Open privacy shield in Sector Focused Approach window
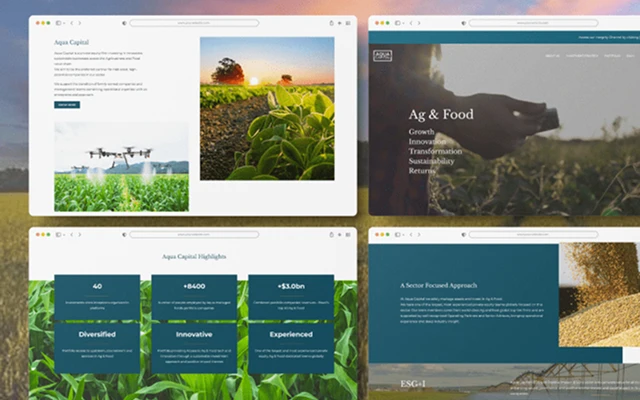Screen dimensions: 640x400 click(x=464, y=235)
